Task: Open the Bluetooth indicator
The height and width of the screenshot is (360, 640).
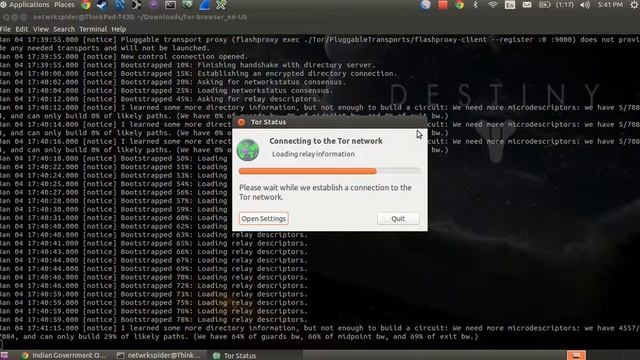Action: pyautogui.click(x=476, y=5)
